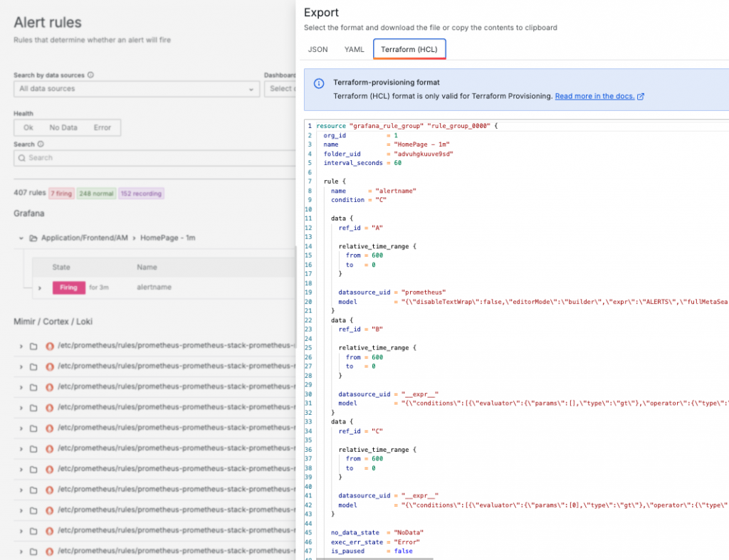The image size is (729, 560).
Task: Click the Alert rules page heading
Action: click(48, 22)
